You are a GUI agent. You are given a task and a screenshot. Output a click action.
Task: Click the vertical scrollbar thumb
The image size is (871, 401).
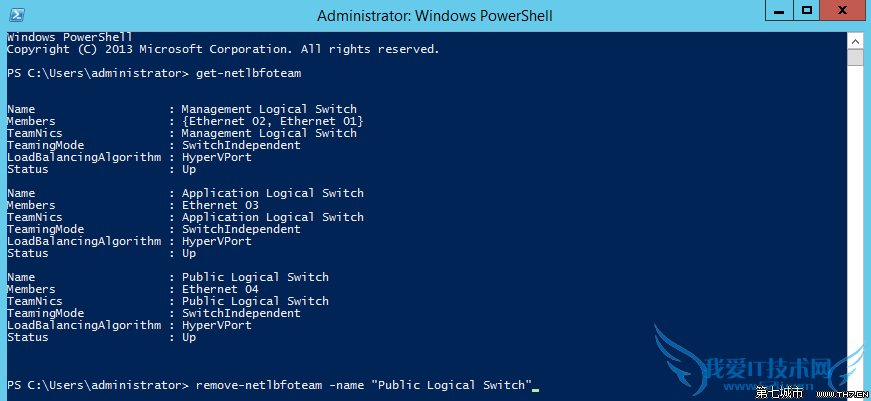click(855, 56)
